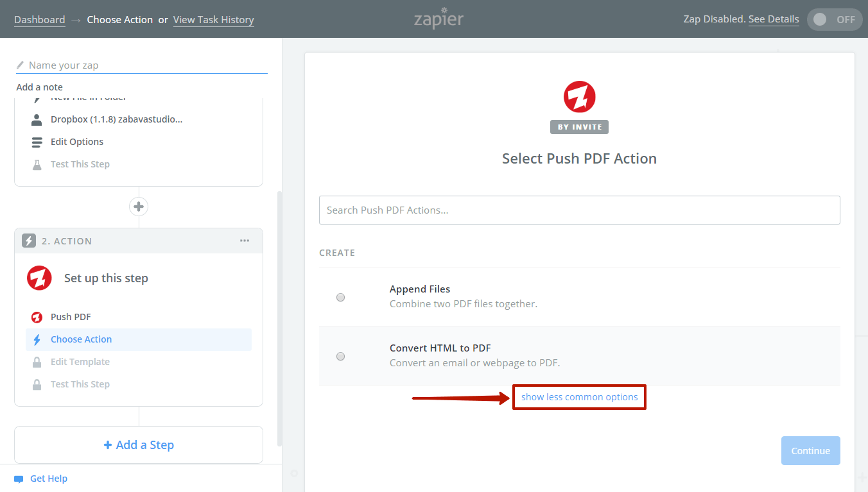This screenshot has width=868, height=492.
Task: Click Add a note
Action: click(x=40, y=87)
